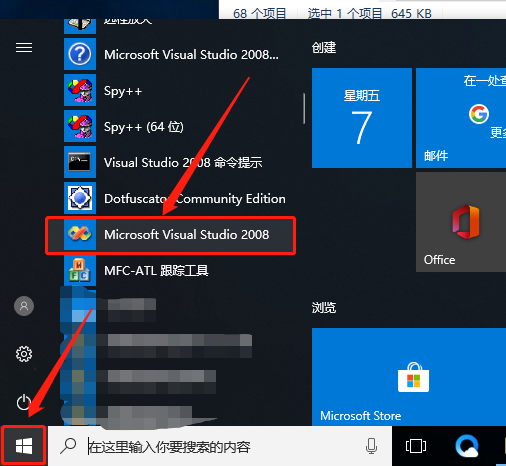Open Task View from the taskbar

coord(416,446)
